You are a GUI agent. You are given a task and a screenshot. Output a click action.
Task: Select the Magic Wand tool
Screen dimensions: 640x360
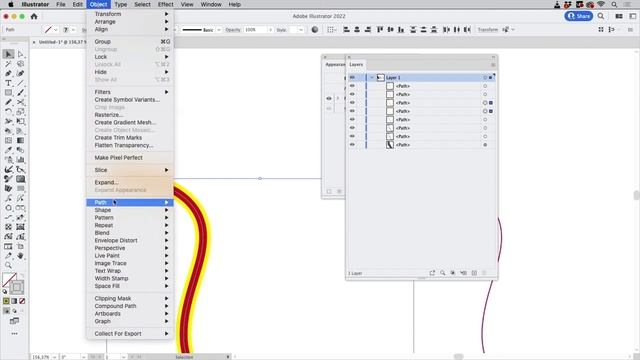point(9,64)
